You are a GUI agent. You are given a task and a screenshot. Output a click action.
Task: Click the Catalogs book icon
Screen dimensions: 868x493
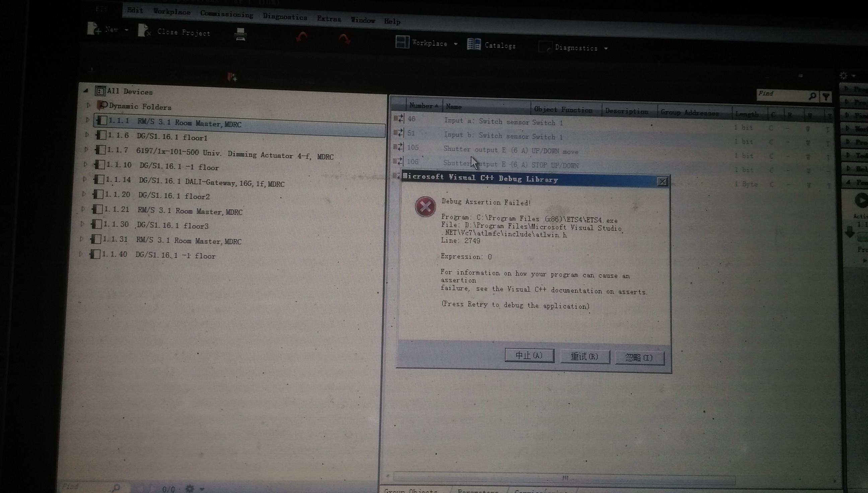pos(474,44)
